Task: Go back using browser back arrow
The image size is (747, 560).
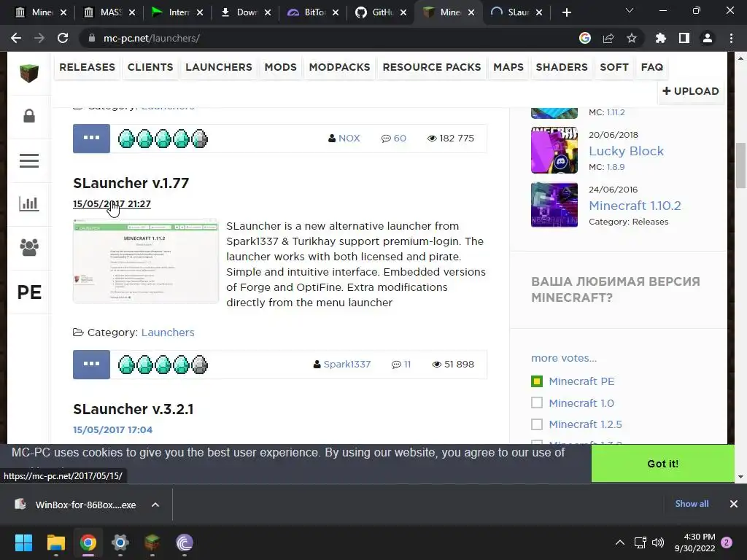Action: 16,38
